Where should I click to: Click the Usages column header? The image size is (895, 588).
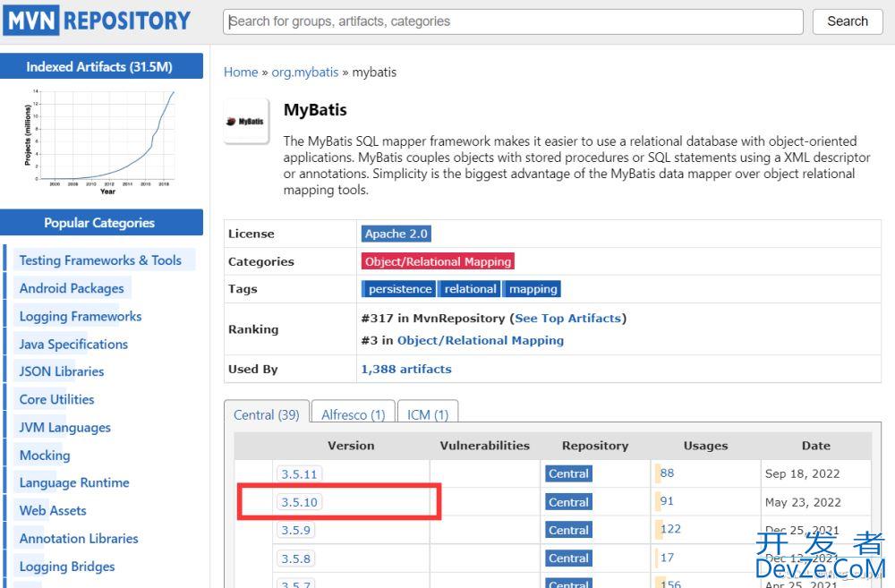(705, 446)
